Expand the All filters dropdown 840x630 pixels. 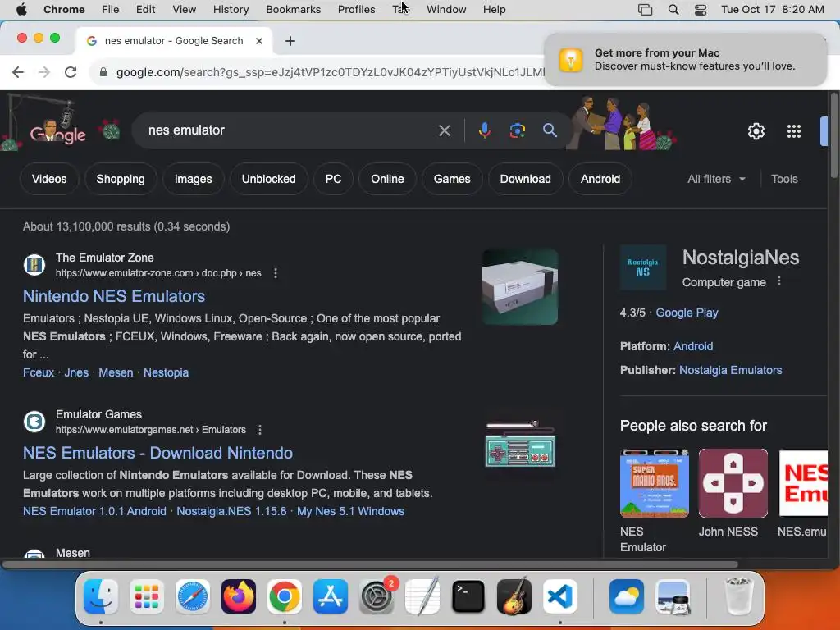(x=716, y=179)
